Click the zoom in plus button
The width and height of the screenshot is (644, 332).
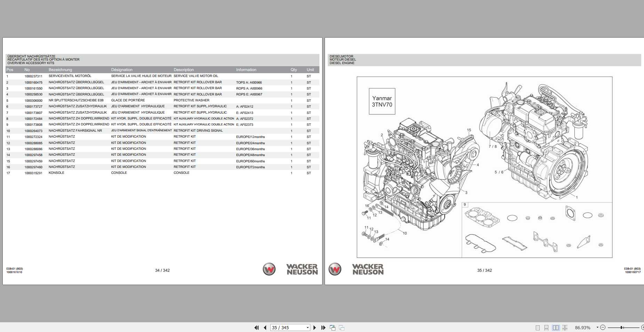[x=642, y=327]
